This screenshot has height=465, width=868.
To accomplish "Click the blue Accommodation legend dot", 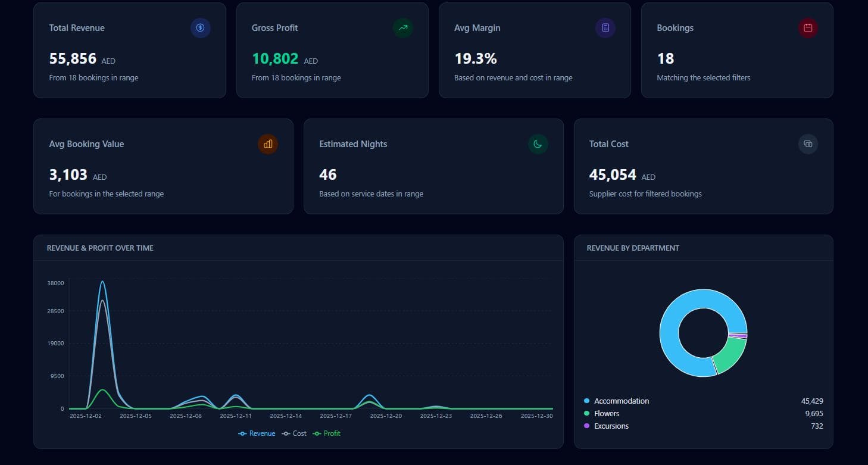I will [587, 401].
